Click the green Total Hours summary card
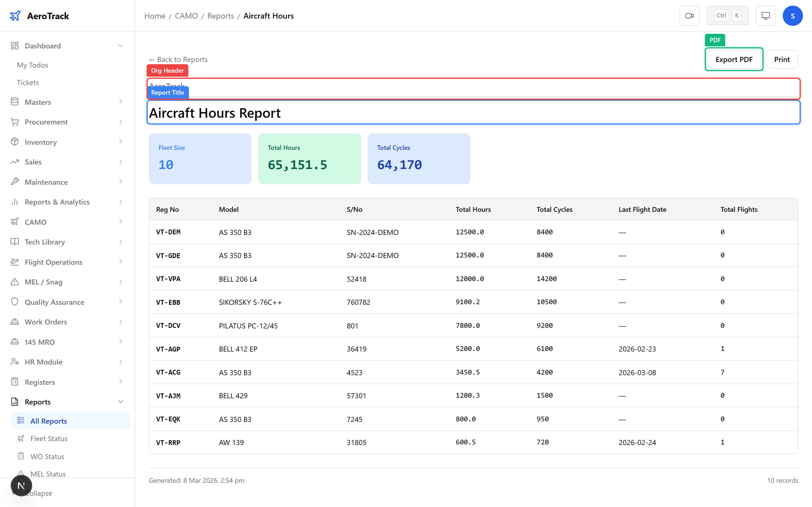Image resolution: width=812 pixels, height=507 pixels. click(x=309, y=159)
